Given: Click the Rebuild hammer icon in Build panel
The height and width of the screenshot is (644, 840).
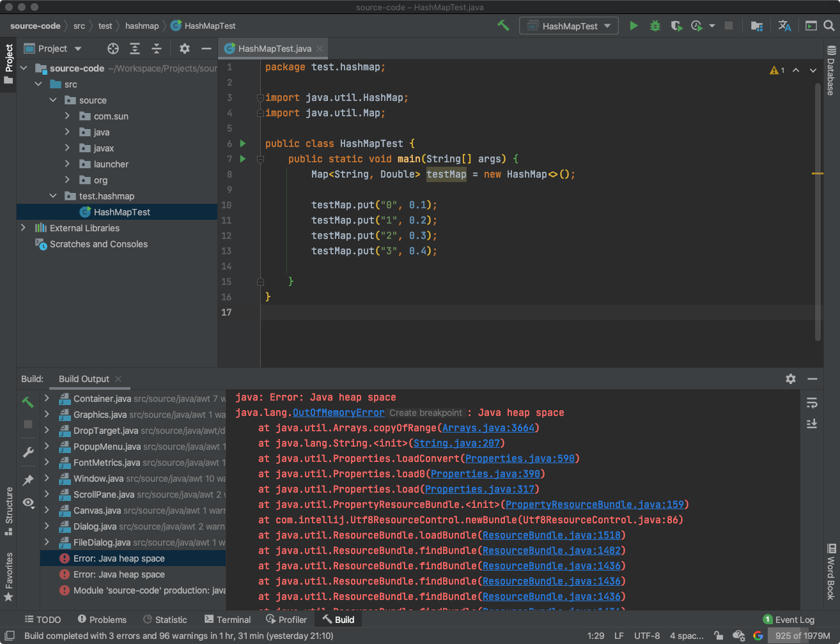Looking at the screenshot, I should coord(28,402).
